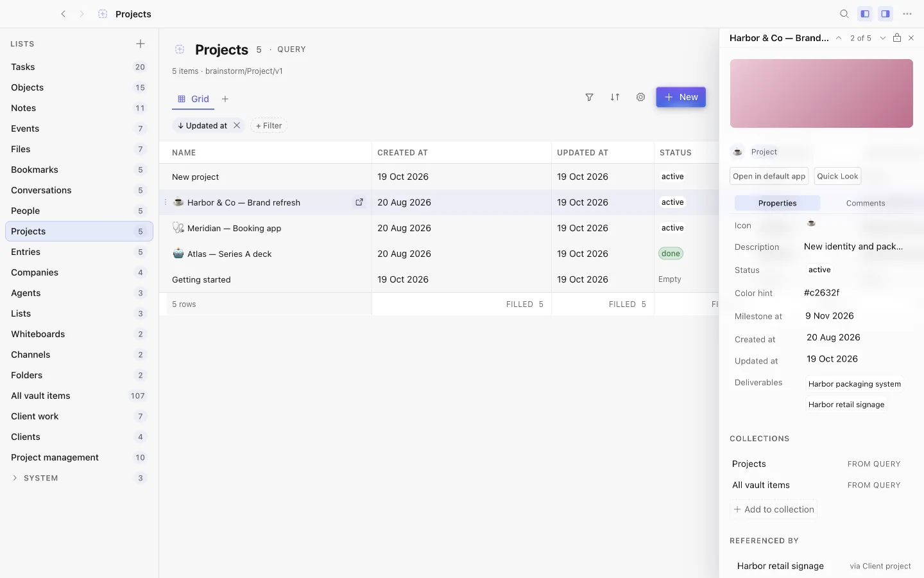Switch to the Grid view tab
The width and height of the screenshot is (924, 578).
click(x=193, y=99)
